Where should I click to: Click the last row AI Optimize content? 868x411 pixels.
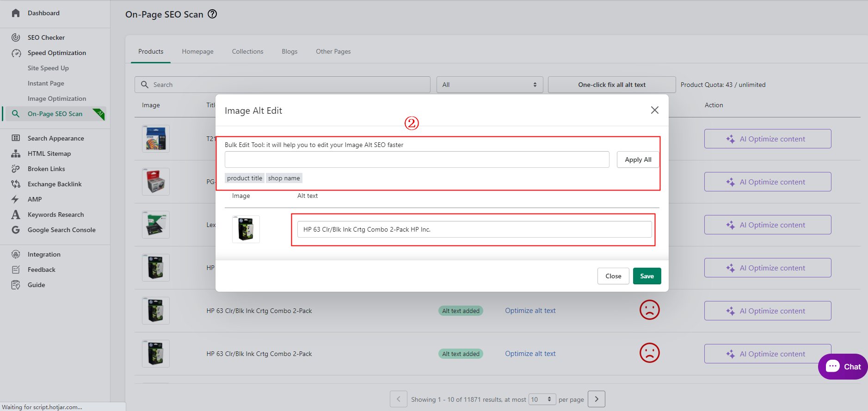[768, 354]
